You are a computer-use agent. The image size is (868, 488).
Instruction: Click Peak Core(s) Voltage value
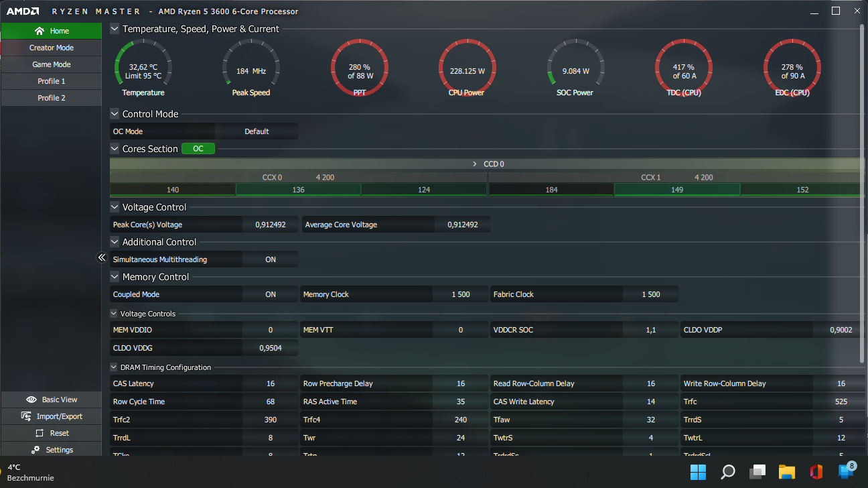[x=270, y=225]
